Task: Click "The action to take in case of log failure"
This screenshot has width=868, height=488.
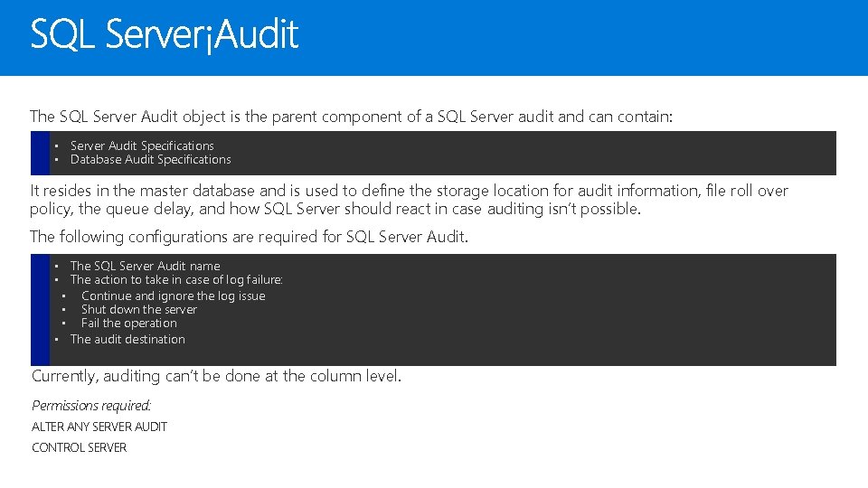Action: pos(176,280)
